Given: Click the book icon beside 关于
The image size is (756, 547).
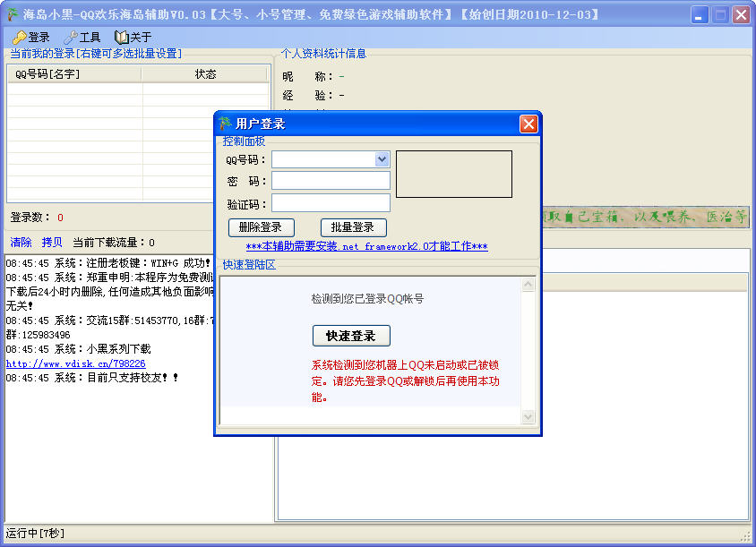Looking at the screenshot, I should pyautogui.click(x=122, y=37).
